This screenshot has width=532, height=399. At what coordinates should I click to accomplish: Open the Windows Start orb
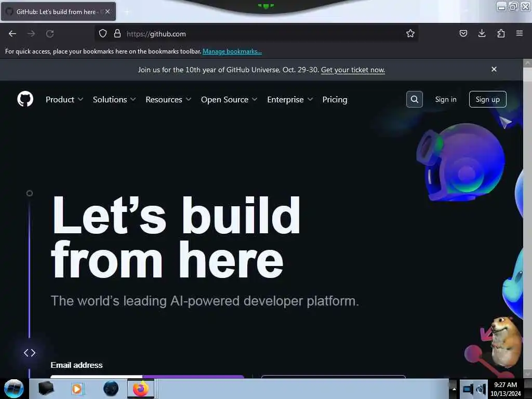(14, 389)
